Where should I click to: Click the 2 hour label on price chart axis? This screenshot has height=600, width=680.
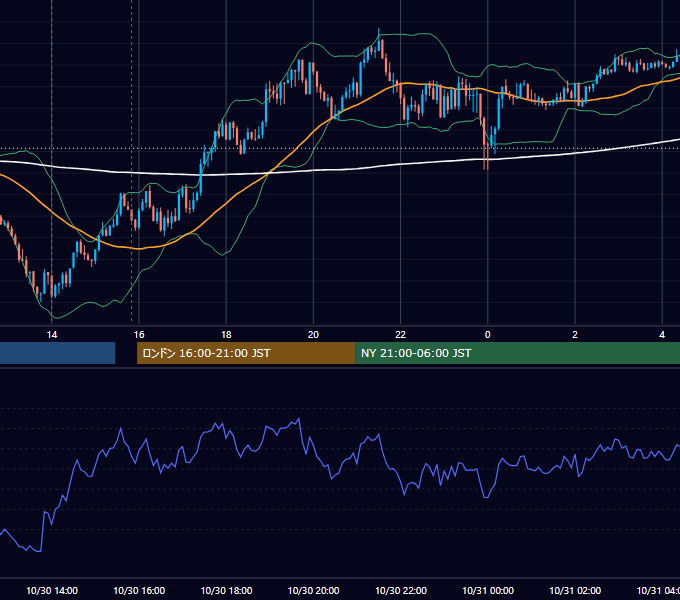coord(575,335)
